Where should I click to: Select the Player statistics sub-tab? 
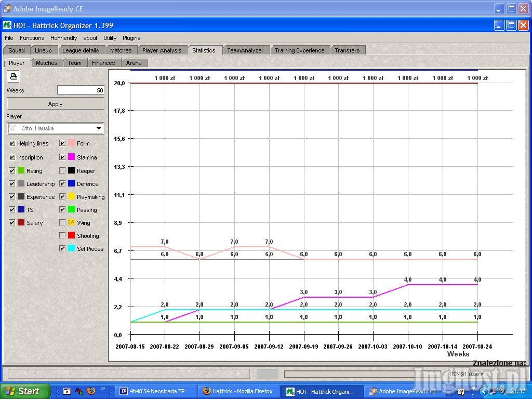pyautogui.click(x=17, y=63)
